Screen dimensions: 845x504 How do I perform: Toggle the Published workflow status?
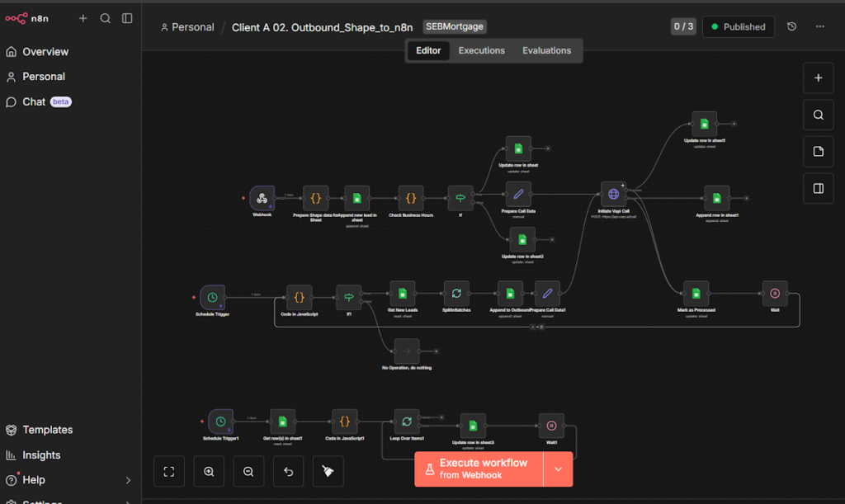(739, 26)
